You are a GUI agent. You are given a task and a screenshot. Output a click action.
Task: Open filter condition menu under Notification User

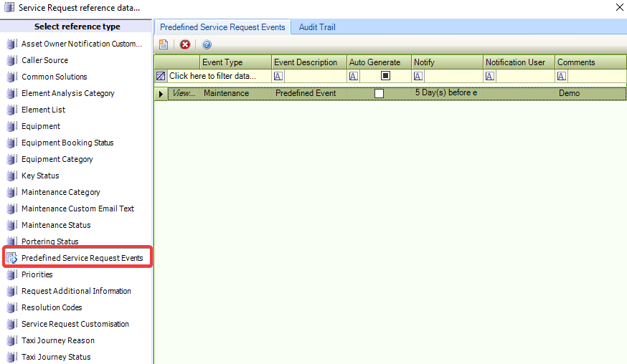tap(491, 76)
